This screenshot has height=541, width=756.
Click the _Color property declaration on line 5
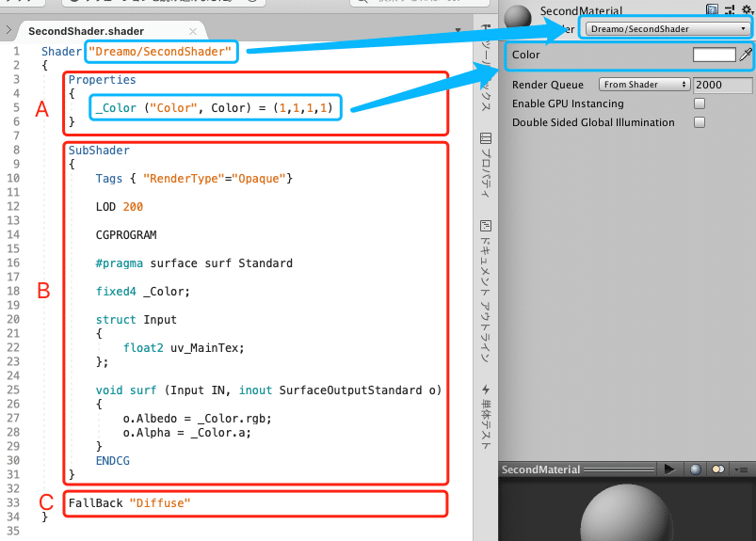(214, 108)
